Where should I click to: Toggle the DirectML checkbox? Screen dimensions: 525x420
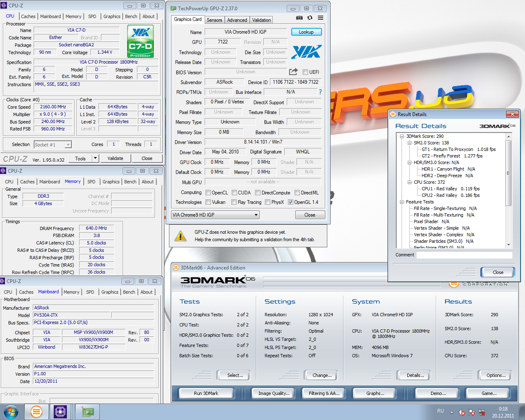297,193
